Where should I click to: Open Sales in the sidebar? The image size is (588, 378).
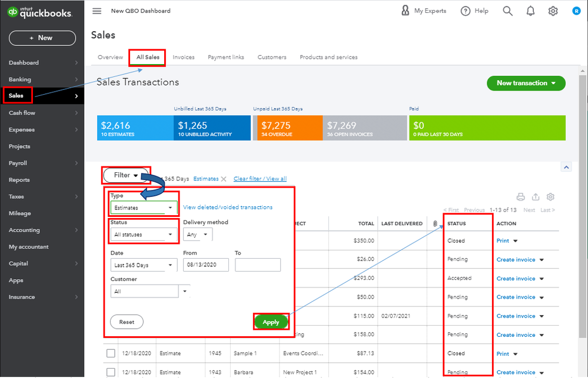coord(42,96)
